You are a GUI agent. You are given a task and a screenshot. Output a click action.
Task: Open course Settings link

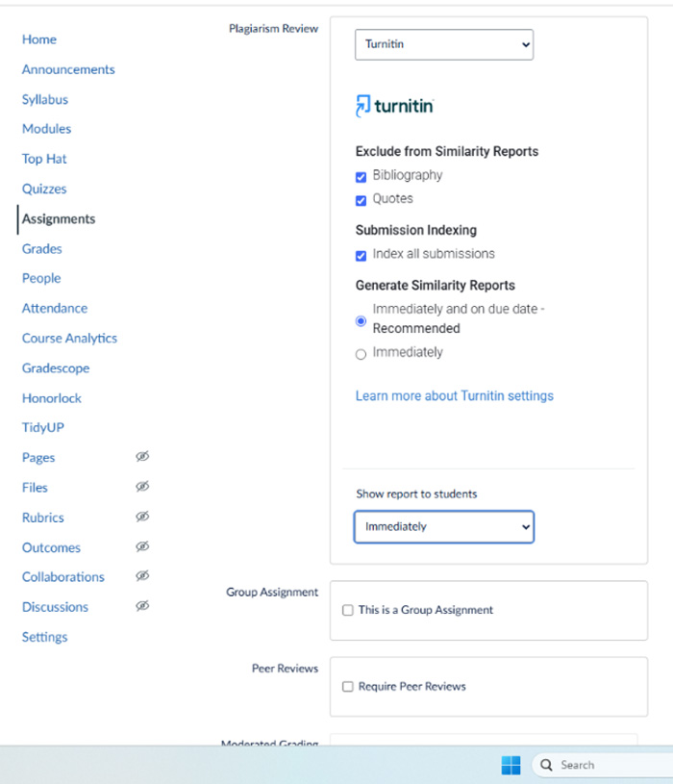click(x=45, y=637)
